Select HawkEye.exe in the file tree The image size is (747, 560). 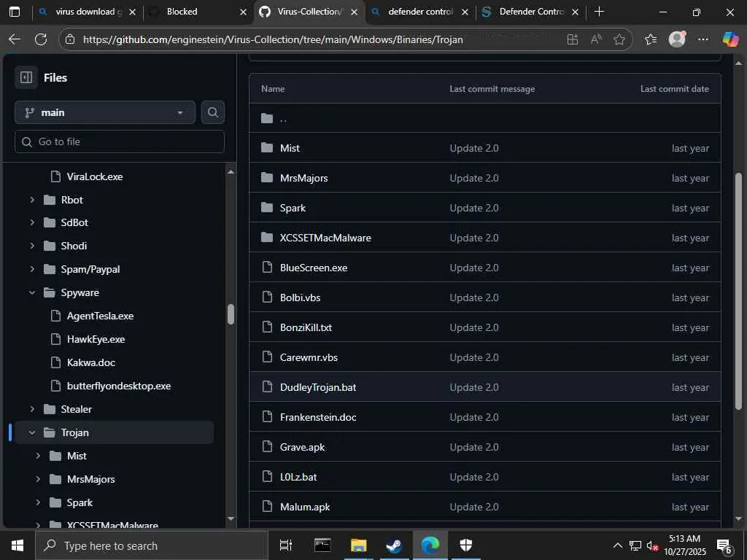point(96,339)
